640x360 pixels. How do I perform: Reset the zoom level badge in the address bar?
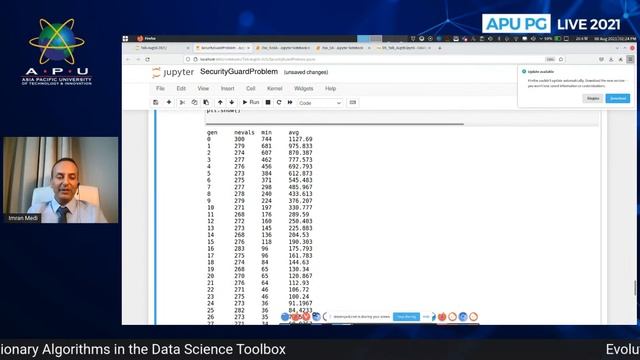point(550,60)
